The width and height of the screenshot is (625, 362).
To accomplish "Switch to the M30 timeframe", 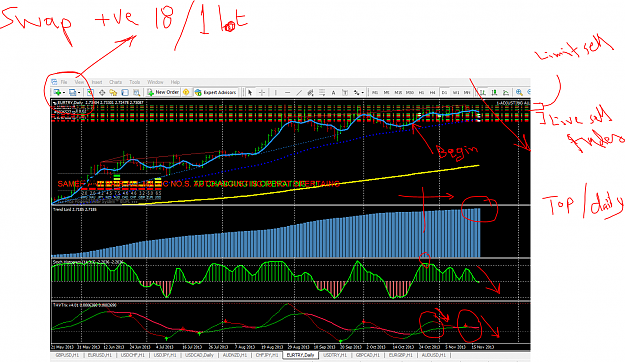I will 410,92.
